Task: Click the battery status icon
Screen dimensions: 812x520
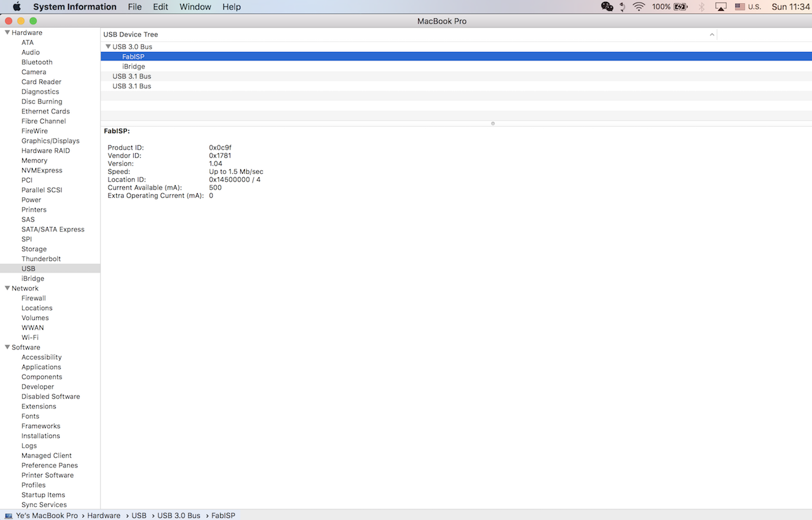Action: coord(681,7)
